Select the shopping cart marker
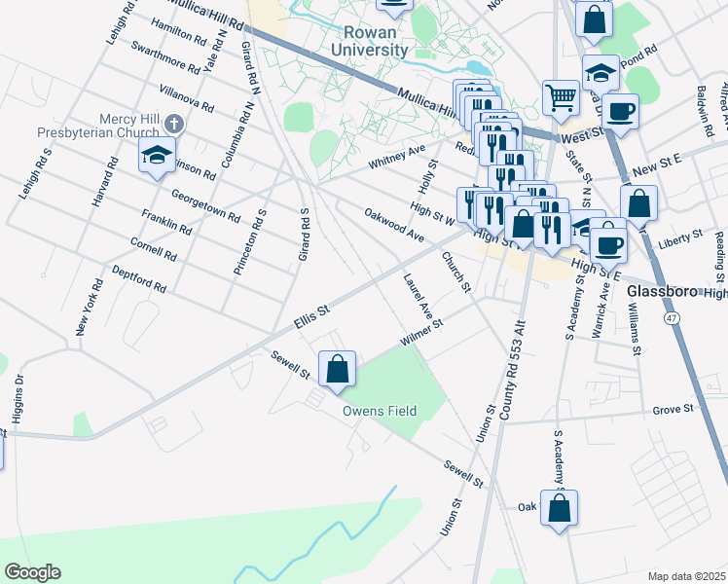The width and height of the screenshot is (728, 584). pyautogui.click(x=561, y=97)
